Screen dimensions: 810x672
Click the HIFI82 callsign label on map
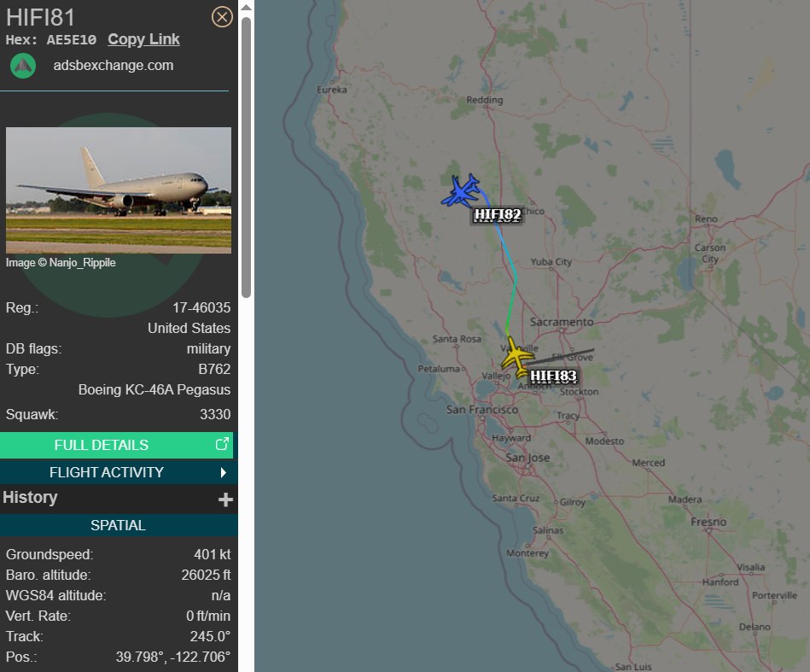click(x=498, y=214)
